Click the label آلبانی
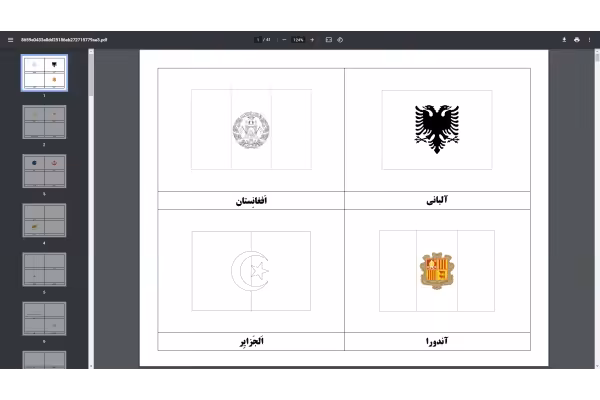 coord(437,200)
